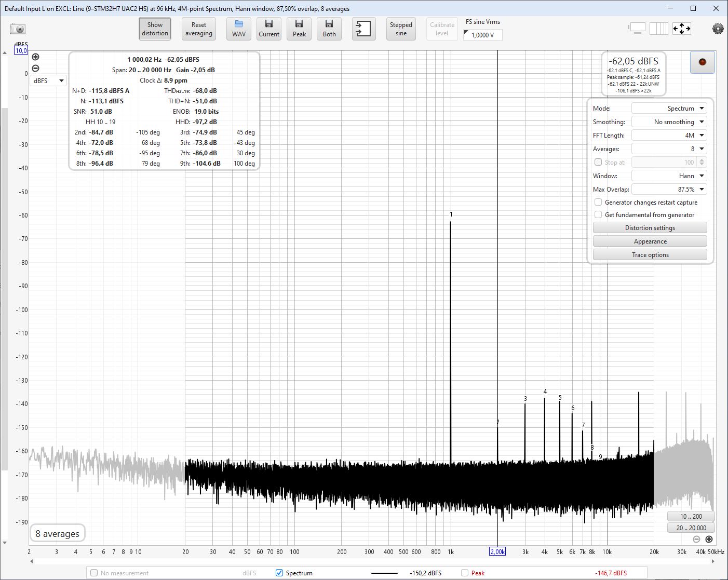Open the Smoothing dropdown
Screen dimensions: 728x580
(x=669, y=122)
